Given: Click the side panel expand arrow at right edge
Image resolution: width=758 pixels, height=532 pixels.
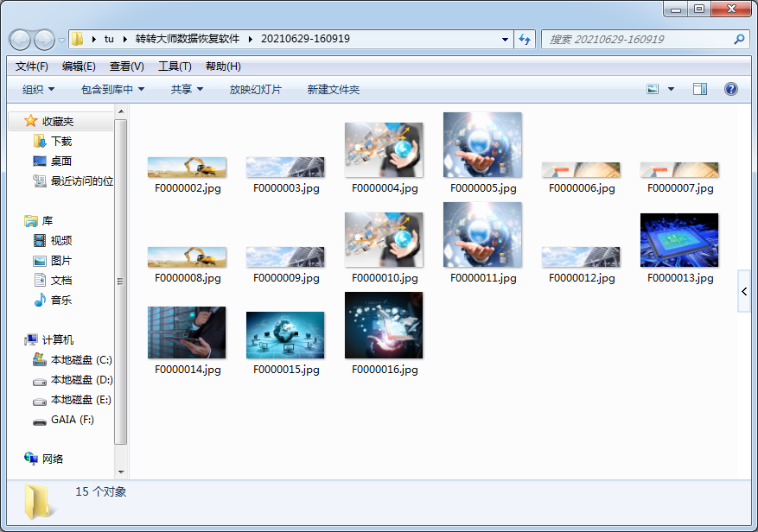Looking at the screenshot, I should [744, 292].
